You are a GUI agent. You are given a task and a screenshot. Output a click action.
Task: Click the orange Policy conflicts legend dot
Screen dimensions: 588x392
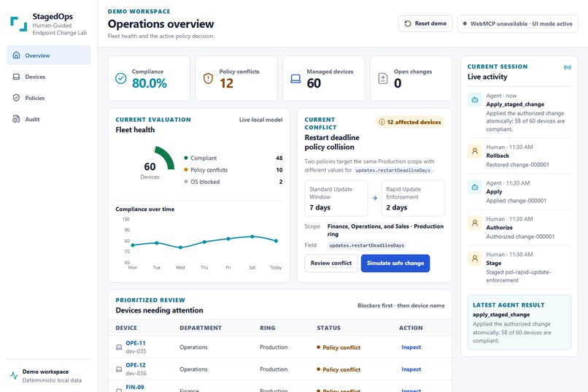(185, 170)
